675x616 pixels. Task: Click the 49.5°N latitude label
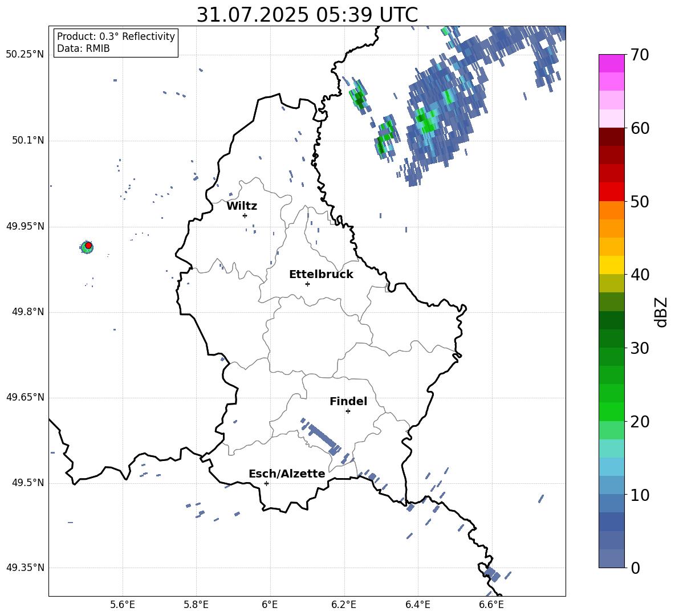tap(29, 483)
